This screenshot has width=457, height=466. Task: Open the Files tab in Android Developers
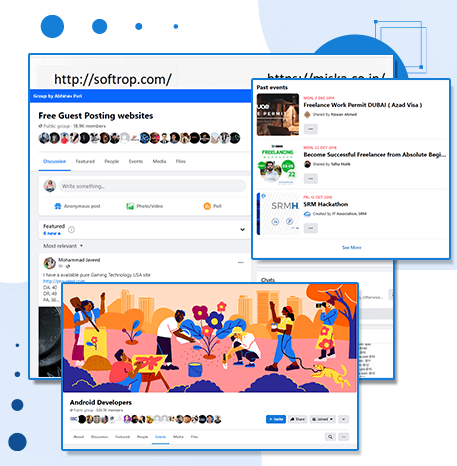click(194, 437)
